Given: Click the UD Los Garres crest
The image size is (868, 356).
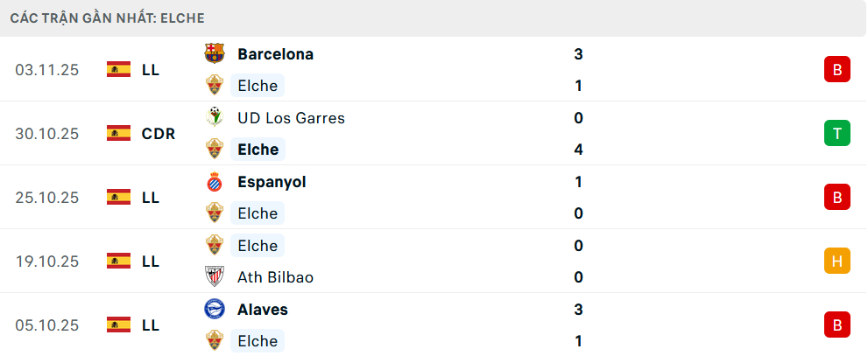Looking at the screenshot, I should 215,118.
